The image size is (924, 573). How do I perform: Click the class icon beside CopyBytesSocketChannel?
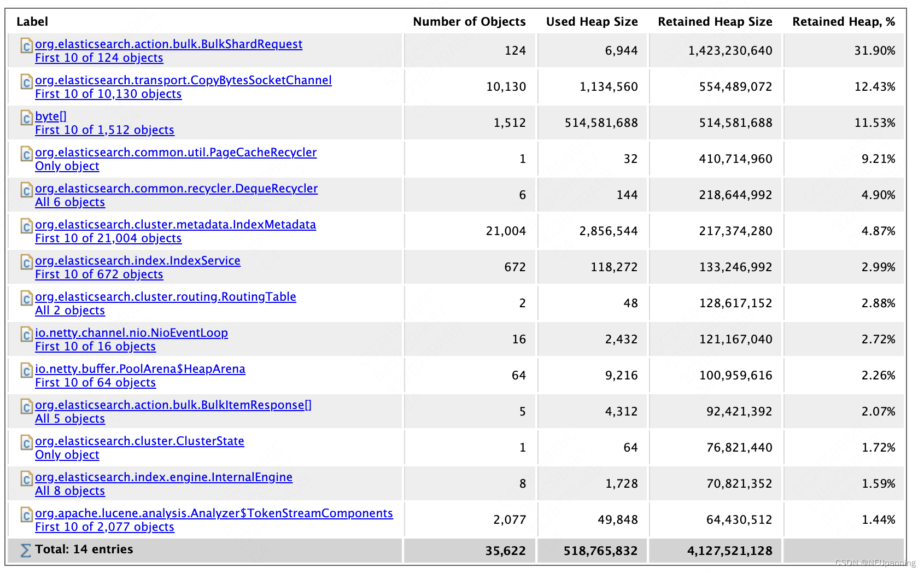click(26, 81)
